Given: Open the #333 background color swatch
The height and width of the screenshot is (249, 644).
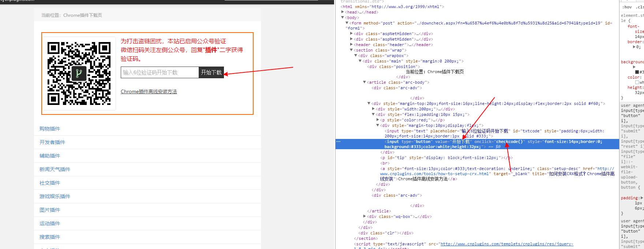Looking at the screenshot, I should pyautogui.click(x=637, y=72).
